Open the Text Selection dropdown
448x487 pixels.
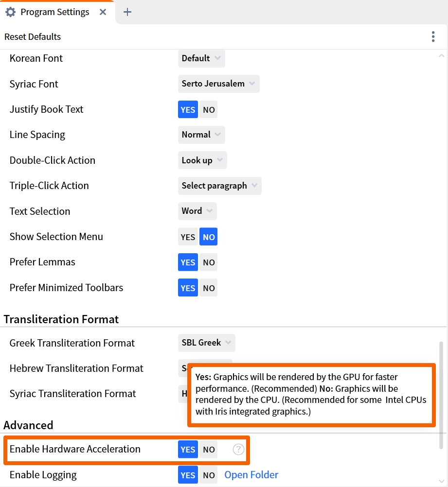pos(197,211)
